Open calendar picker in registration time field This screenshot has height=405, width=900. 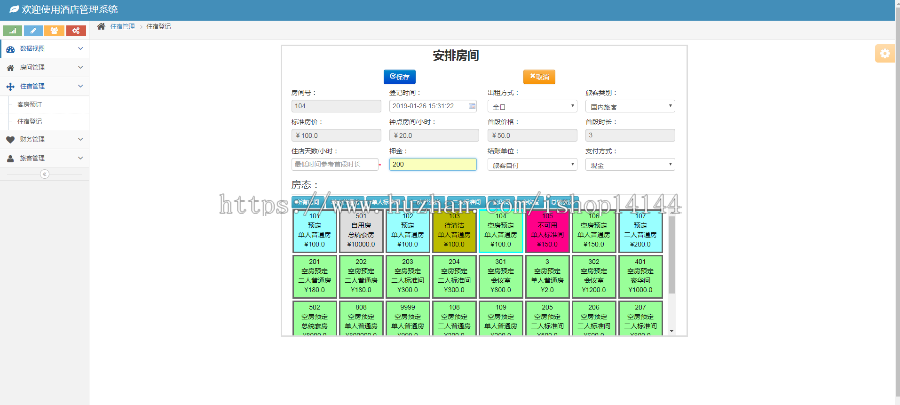(472, 106)
